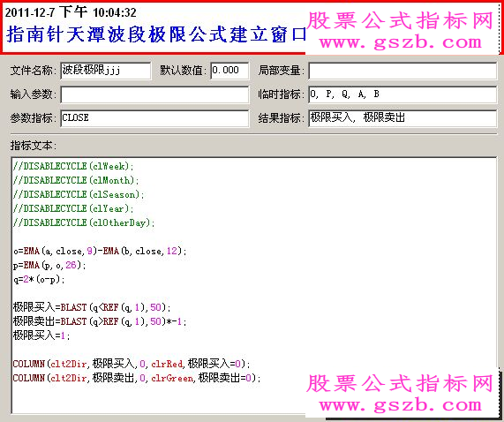Click the line 极限买入=1;
Screen dimensions: 504x422
(x=41, y=335)
